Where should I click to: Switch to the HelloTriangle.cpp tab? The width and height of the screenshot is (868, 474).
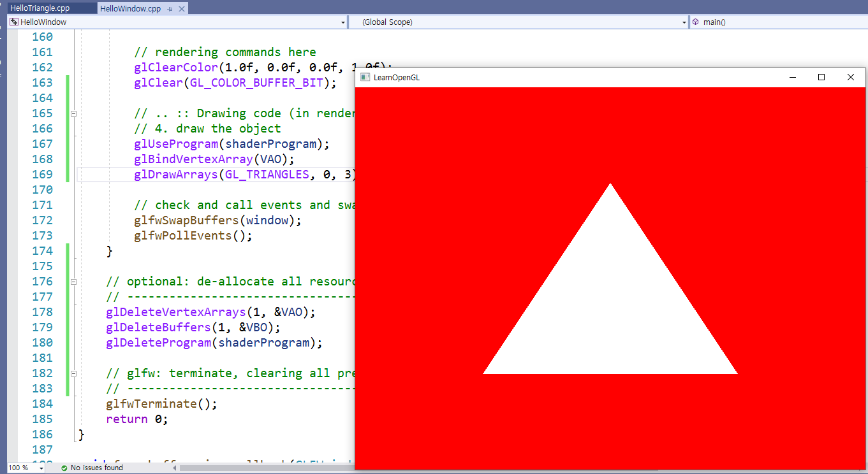tap(40, 9)
